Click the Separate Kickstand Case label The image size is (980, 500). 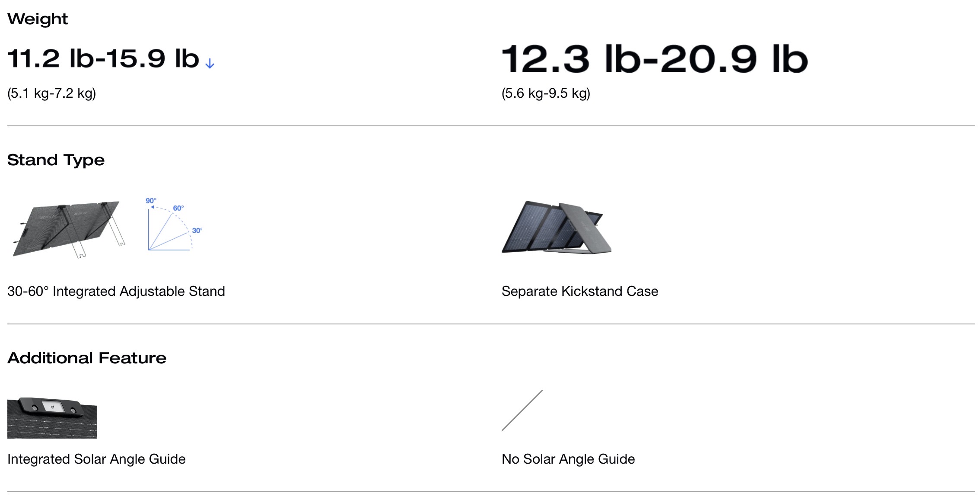(x=580, y=291)
